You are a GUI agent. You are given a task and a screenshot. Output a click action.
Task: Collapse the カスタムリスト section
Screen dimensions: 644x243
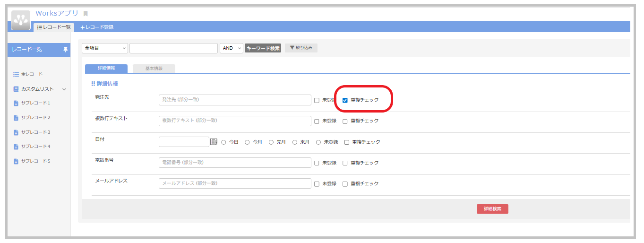tap(64, 89)
